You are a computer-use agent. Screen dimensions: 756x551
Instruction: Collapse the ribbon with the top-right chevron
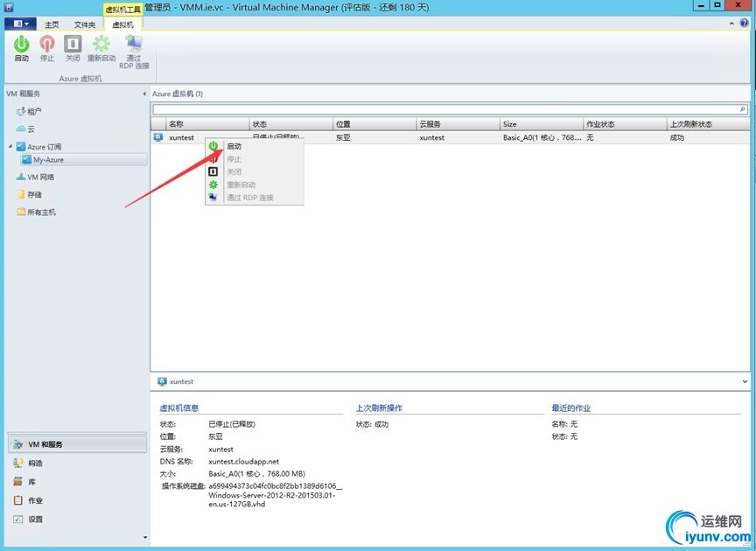coord(731,23)
